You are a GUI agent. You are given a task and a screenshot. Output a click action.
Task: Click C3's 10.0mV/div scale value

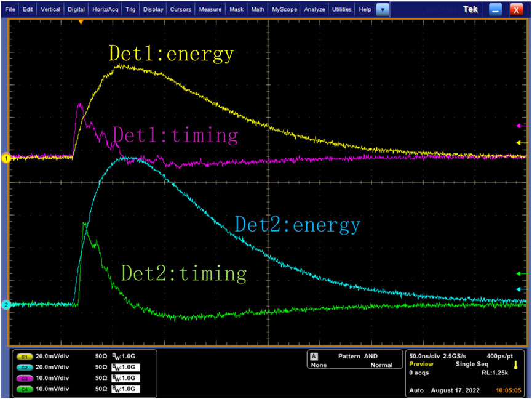[52, 378]
